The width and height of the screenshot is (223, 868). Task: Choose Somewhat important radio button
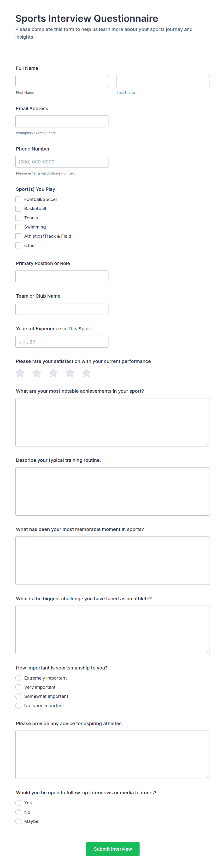(x=18, y=696)
